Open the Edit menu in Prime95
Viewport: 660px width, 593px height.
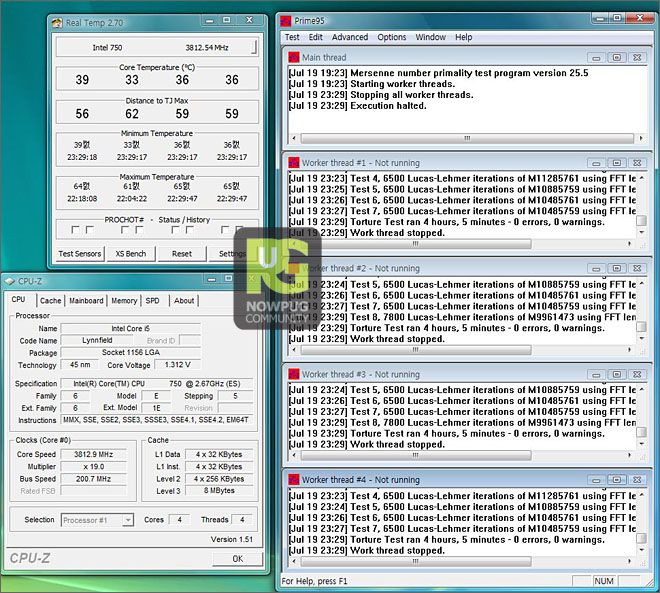coord(316,37)
